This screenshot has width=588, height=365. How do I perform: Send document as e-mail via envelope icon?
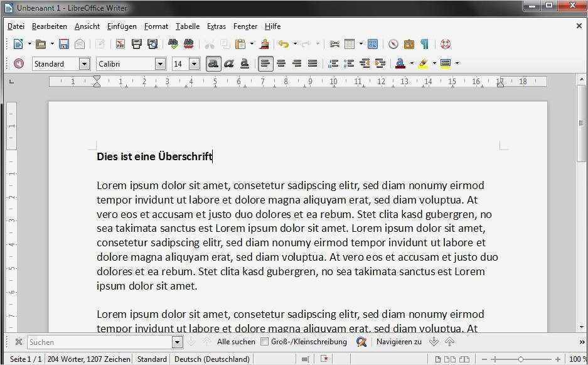[80, 44]
